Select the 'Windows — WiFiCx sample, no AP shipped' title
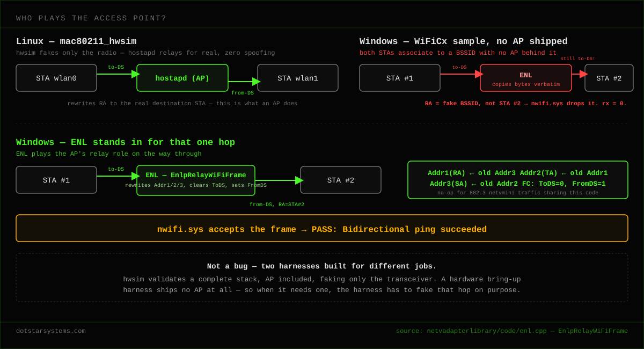The width and height of the screenshot is (644, 349). click(463, 41)
